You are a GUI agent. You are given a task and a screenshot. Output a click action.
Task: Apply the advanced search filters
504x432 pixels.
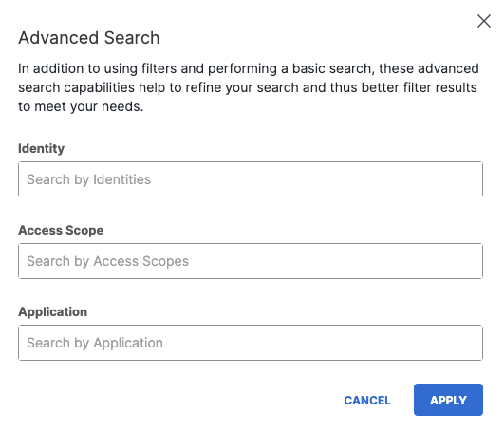(448, 400)
